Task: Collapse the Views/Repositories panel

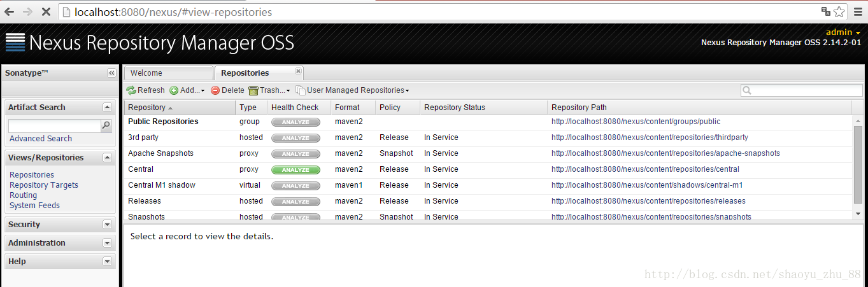Action: [107, 158]
